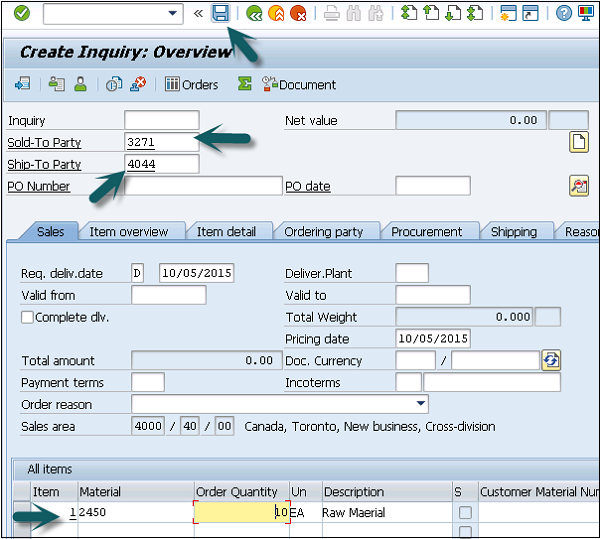Click the PO Number input field

pyautogui.click(x=203, y=186)
